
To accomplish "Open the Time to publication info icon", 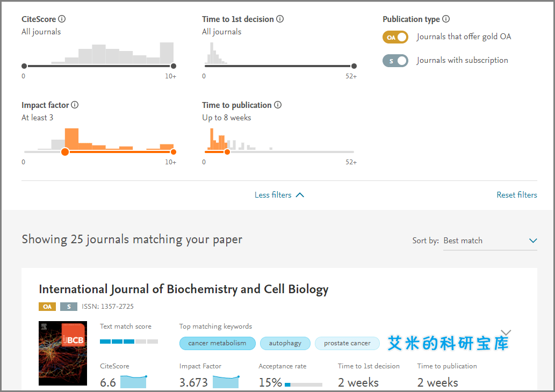I will (x=278, y=105).
